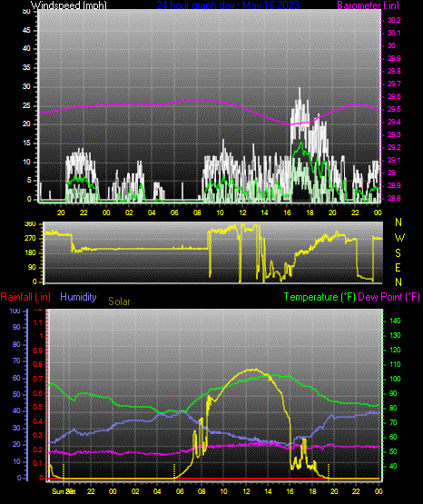Click the 15 mark on the windspeed axis

[26, 143]
